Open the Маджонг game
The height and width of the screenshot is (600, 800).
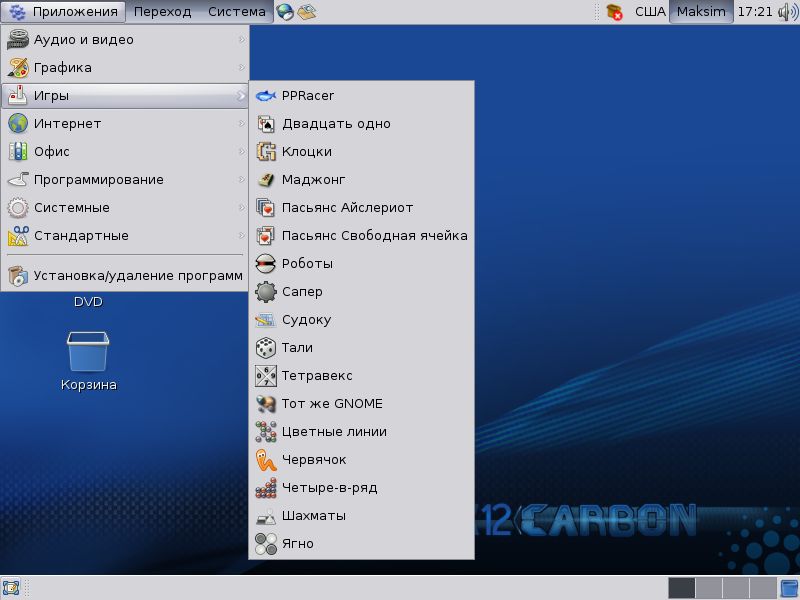tap(361, 180)
